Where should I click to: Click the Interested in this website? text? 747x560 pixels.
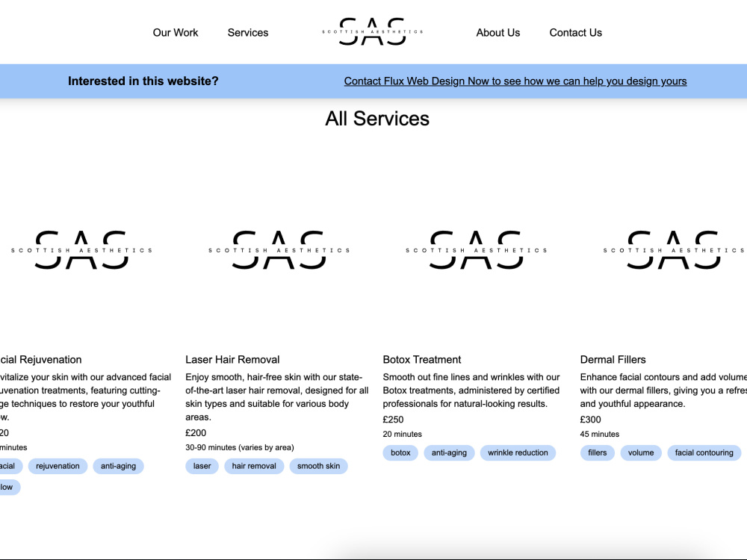(143, 81)
